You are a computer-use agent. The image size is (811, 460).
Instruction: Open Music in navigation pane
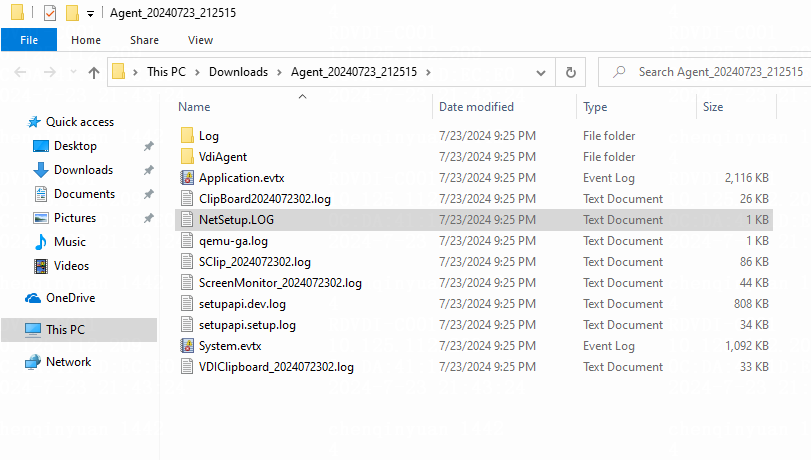(70, 242)
